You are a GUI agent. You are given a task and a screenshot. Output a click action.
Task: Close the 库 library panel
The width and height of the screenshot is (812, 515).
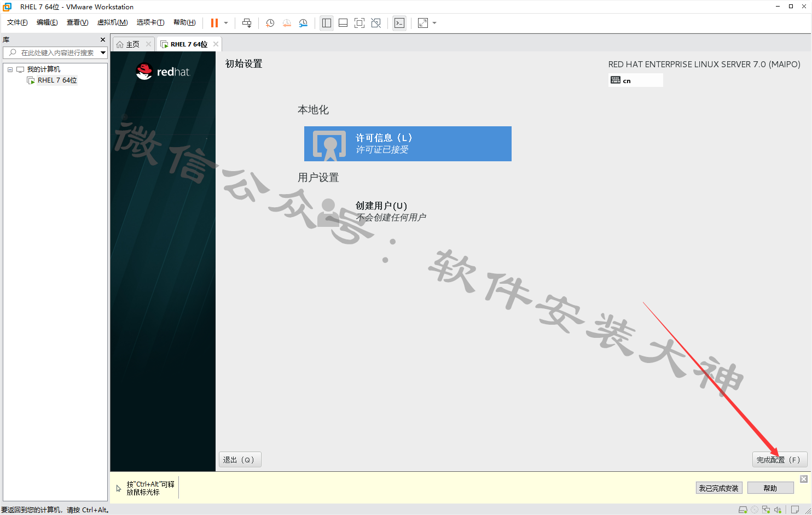103,40
